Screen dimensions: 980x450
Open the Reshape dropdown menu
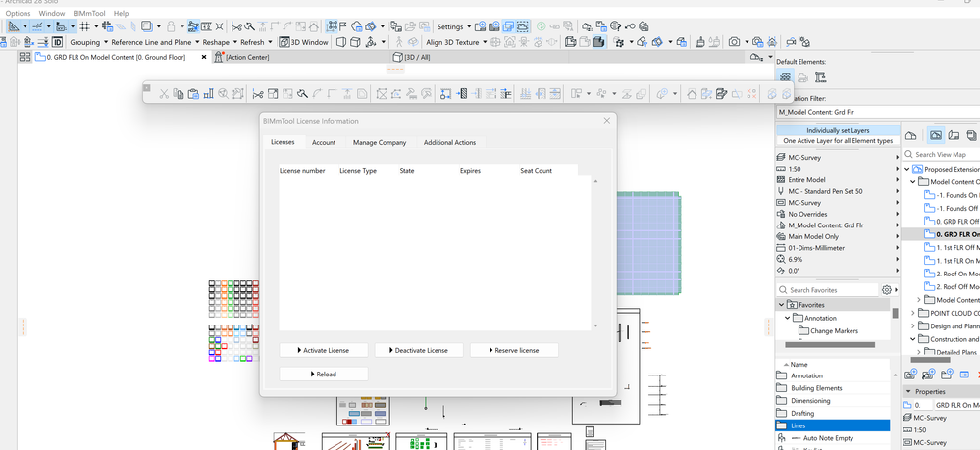point(219,43)
